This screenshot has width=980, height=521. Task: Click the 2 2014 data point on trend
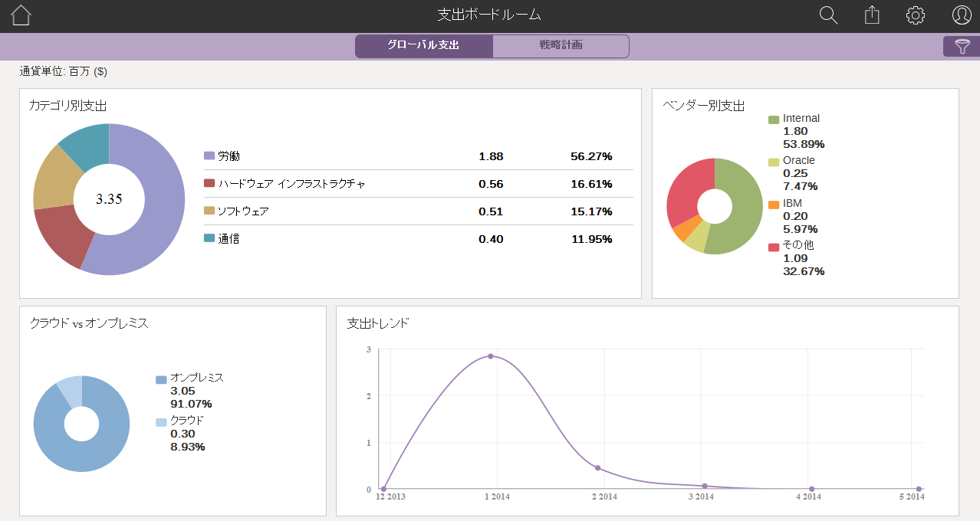[x=597, y=468]
